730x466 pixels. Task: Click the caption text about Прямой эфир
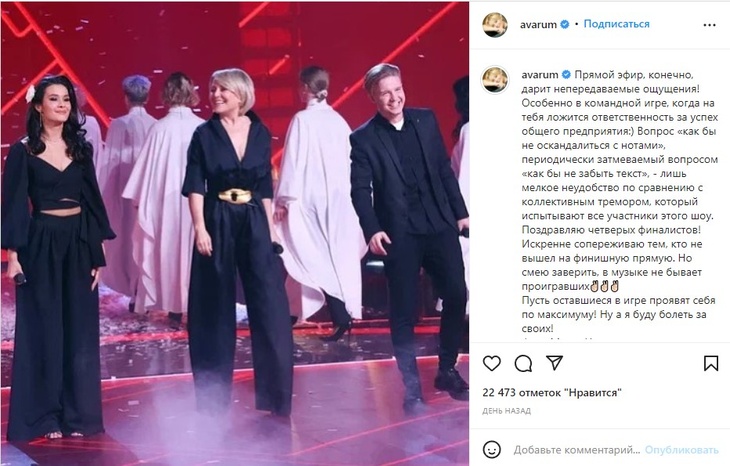(619, 202)
